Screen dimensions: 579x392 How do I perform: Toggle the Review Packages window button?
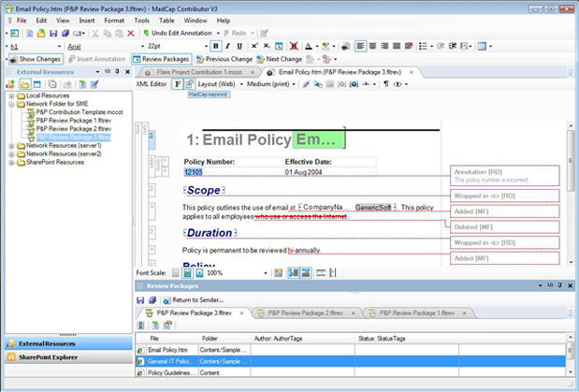tap(162, 59)
